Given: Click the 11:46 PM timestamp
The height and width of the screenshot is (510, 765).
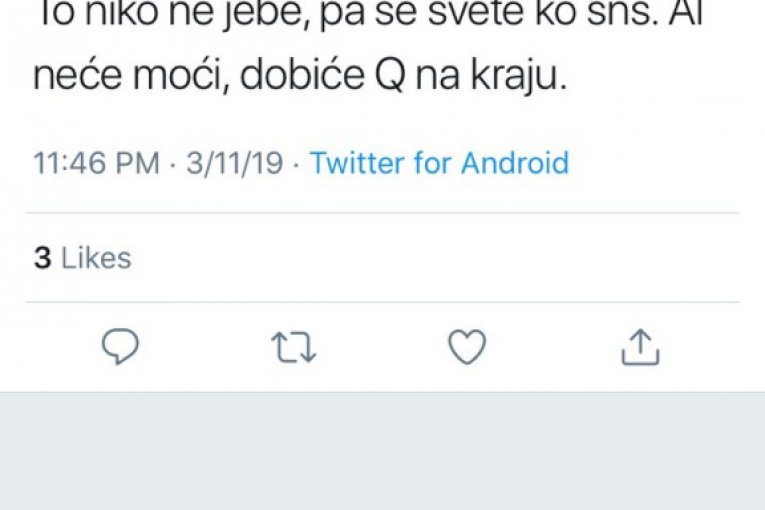Looking at the screenshot, I should (96, 163).
